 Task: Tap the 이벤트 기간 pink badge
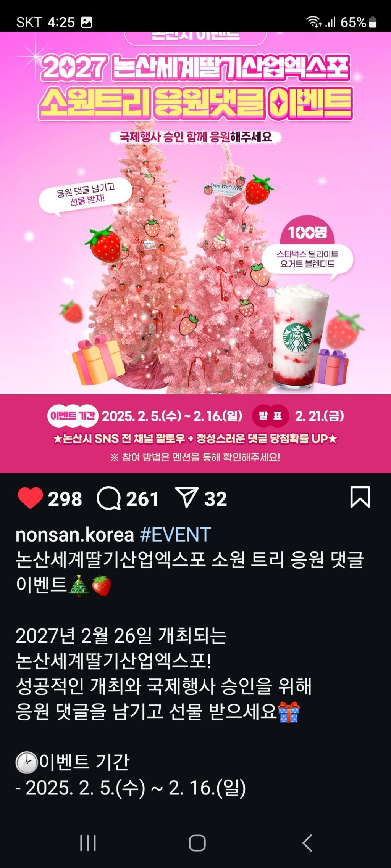pyautogui.click(x=73, y=416)
